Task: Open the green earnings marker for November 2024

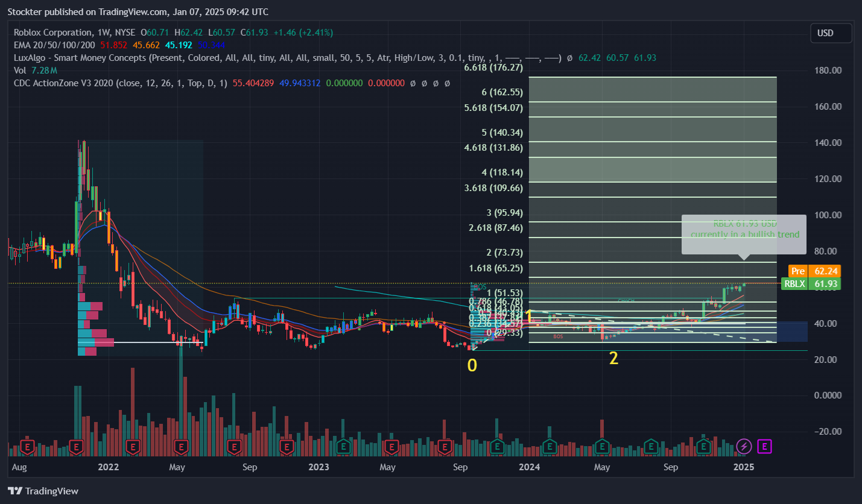Action: [703, 447]
